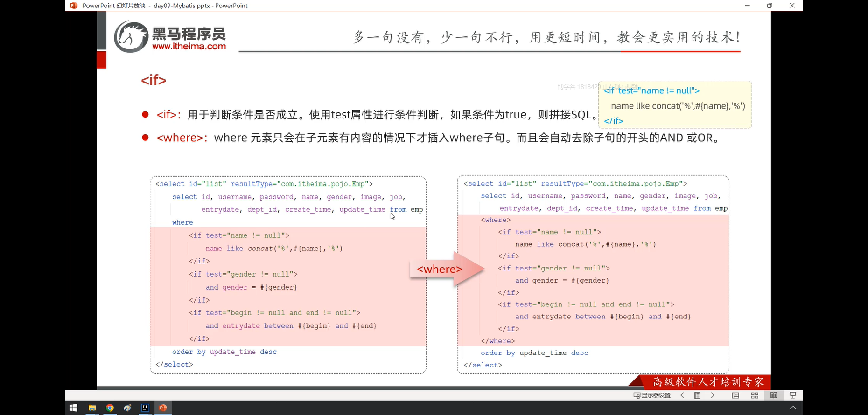Click the '<where>:' bullet label
Screen dimensions: 868x415
click(182, 138)
